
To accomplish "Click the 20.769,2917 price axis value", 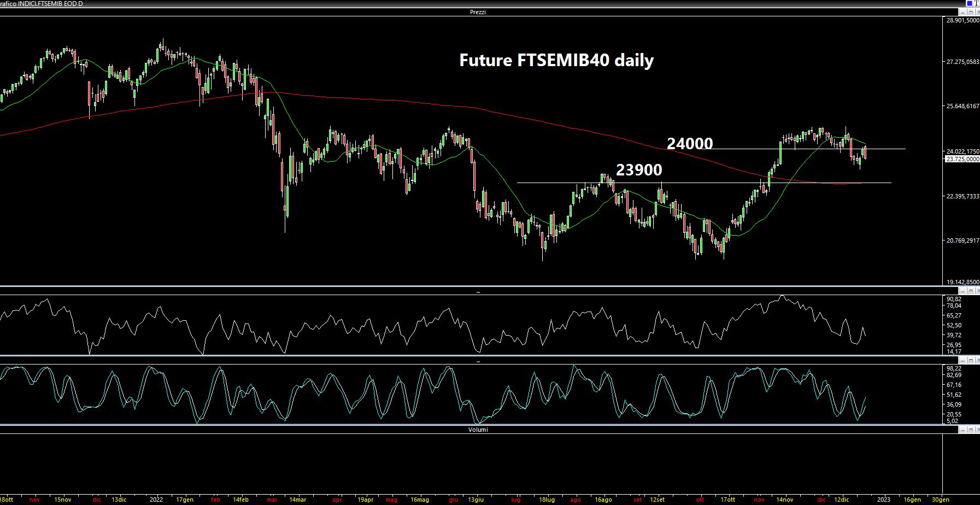I will (x=963, y=240).
